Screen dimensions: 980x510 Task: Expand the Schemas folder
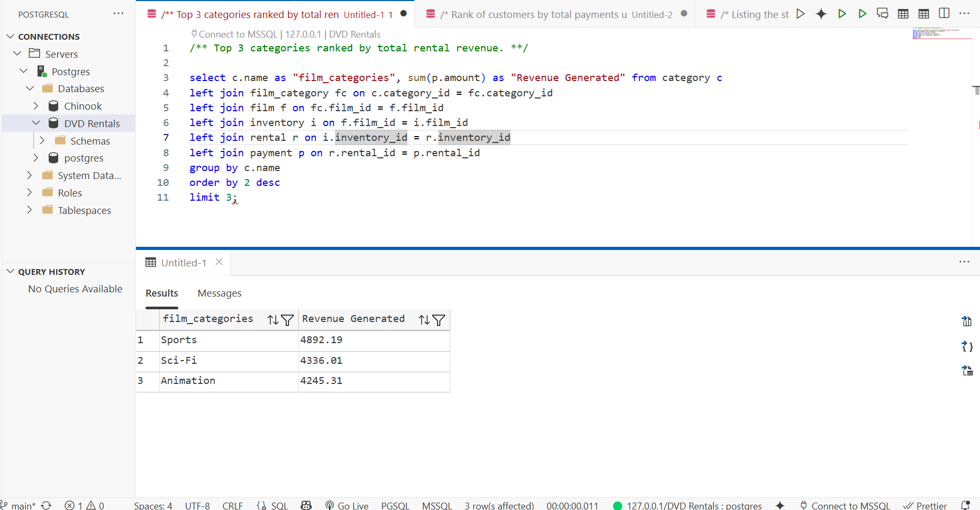click(42, 140)
